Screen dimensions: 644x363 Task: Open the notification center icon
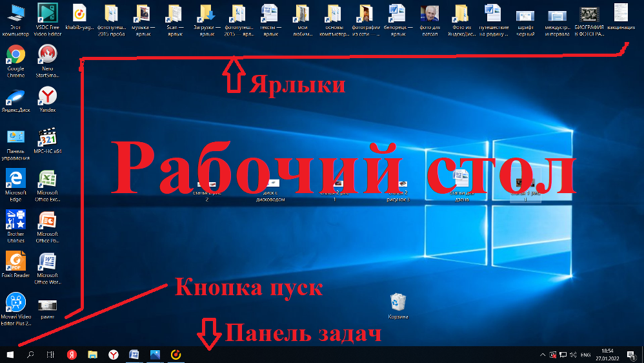pyautogui.click(x=631, y=355)
